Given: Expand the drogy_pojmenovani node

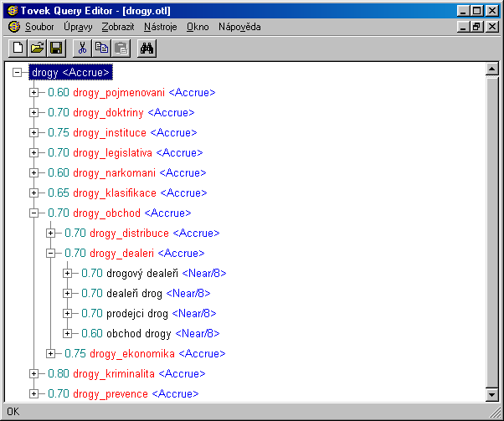Looking at the screenshot, I should pos(33,93).
